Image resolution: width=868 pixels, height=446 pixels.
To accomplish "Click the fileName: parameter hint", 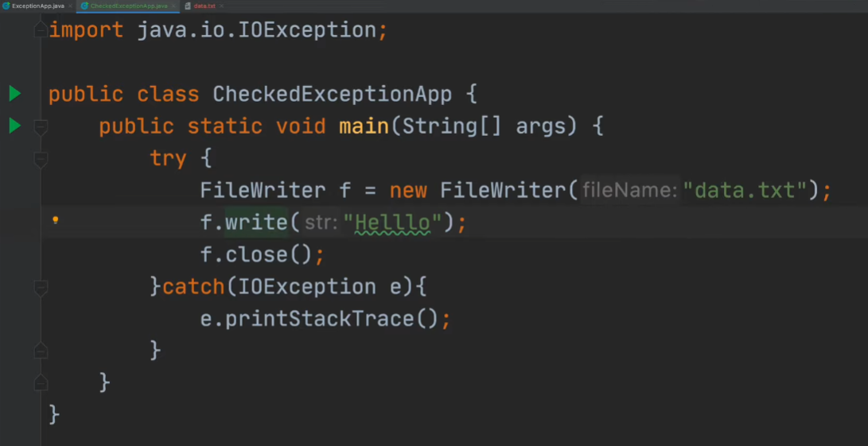I will coord(630,192).
